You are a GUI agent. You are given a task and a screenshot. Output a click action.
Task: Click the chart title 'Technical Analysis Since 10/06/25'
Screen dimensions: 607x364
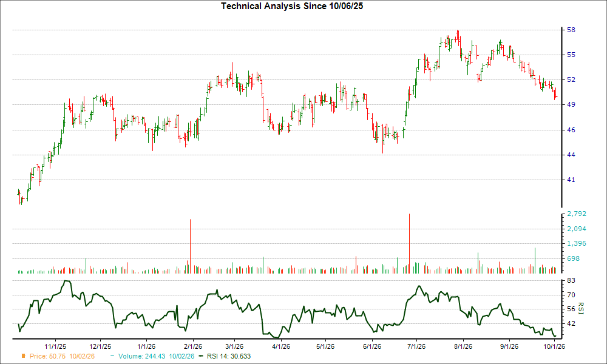coord(292,6)
